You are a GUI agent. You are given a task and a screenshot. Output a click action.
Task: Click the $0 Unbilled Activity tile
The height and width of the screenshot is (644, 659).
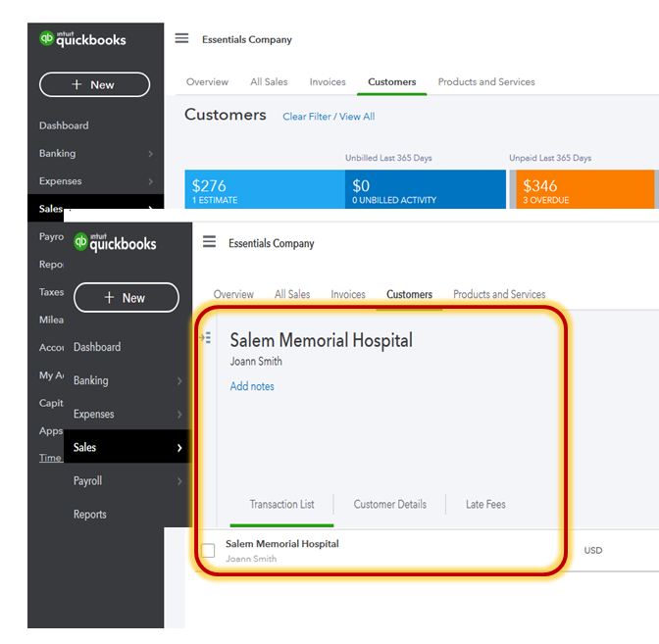coord(426,189)
